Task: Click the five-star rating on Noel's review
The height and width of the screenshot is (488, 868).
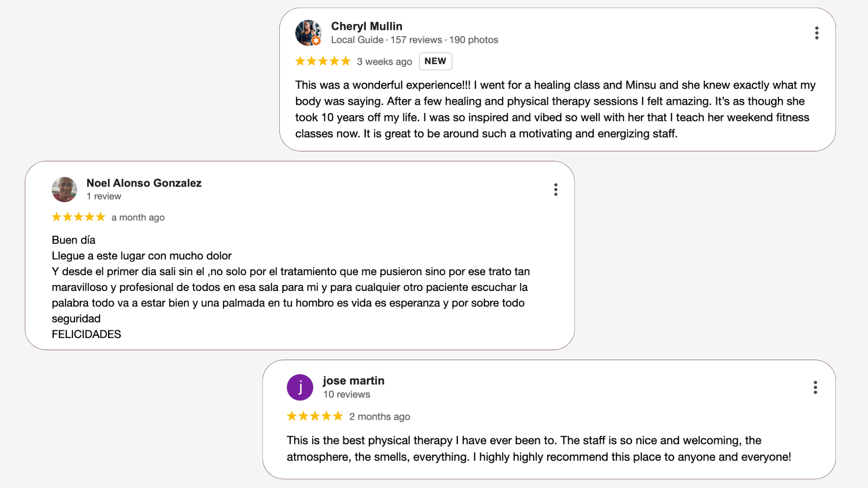Action: pos(79,217)
